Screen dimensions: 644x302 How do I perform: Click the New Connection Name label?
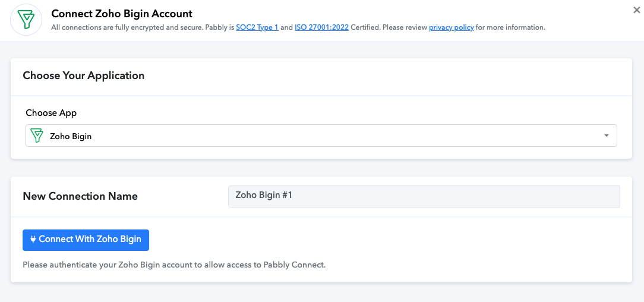80,196
